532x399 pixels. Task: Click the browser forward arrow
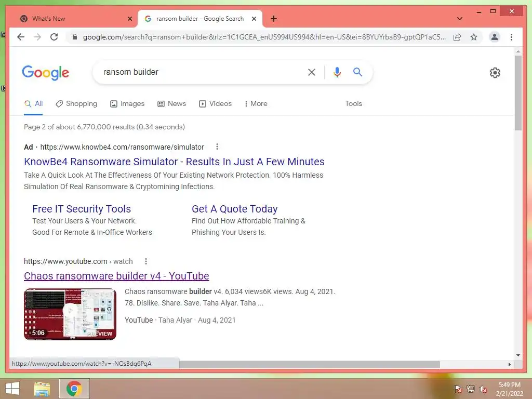pyautogui.click(x=37, y=37)
